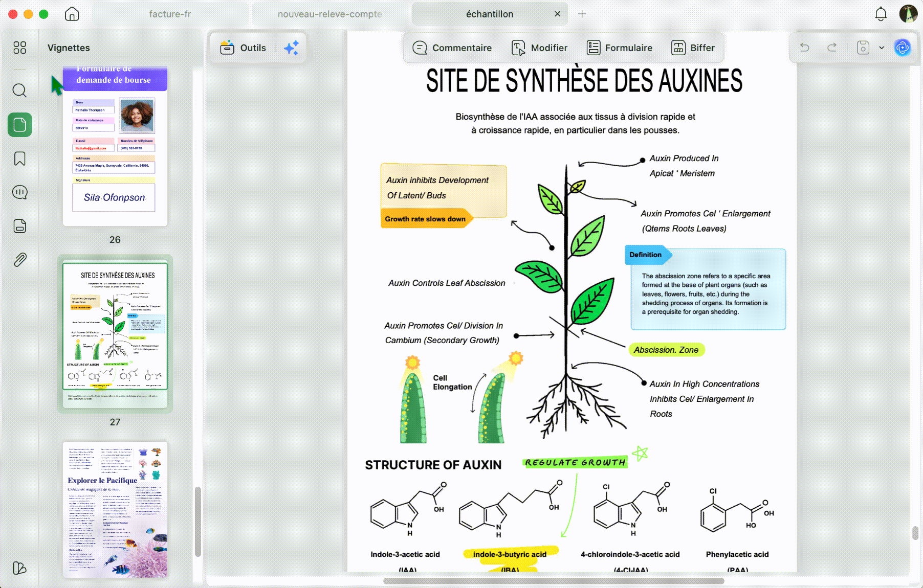Open the Formulaire mode

coord(619,48)
